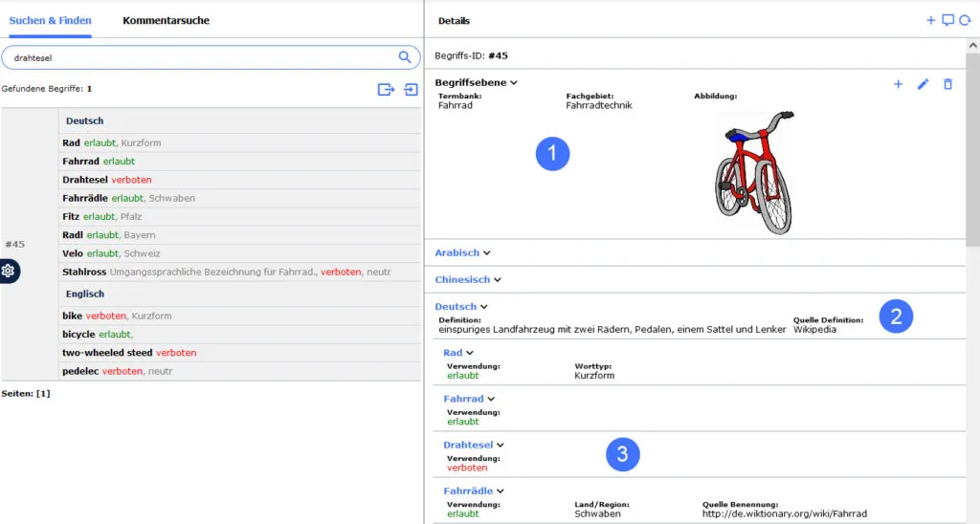Click the Kurzform Worttyp value
Viewport: 980px width, 524px height.
[594, 376]
